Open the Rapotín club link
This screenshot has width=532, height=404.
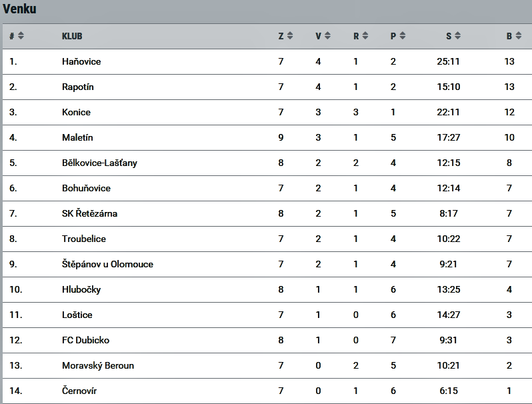(78, 87)
